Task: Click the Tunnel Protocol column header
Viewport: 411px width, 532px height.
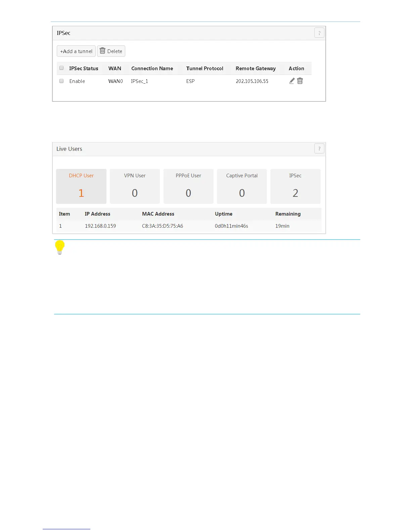Action: (x=205, y=69)
